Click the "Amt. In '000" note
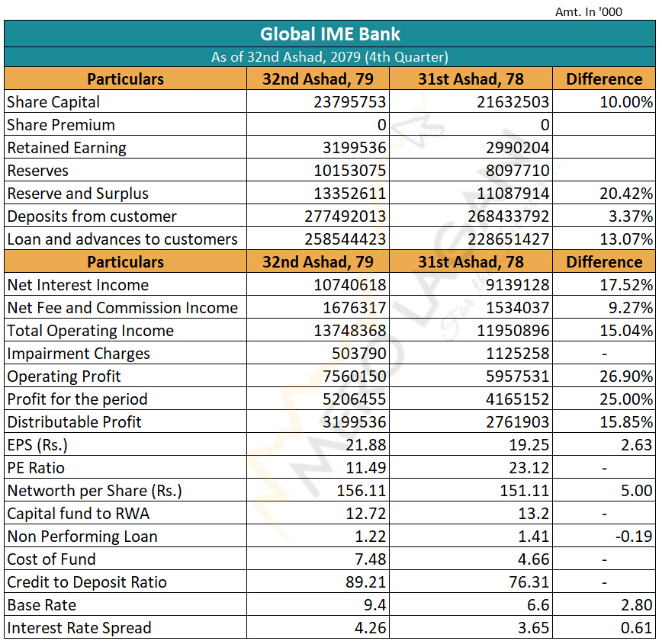The height and width of the screenshot is (644, 662). [x=589, y=12]
